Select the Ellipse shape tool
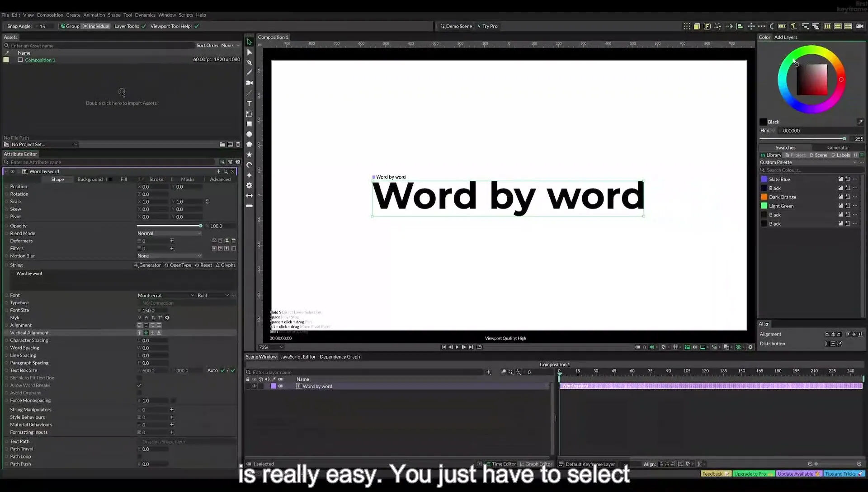Viewport: 868px width, 492px height. click(x=249, y=134)
